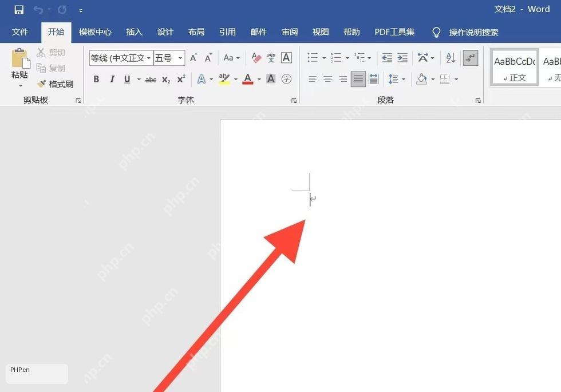The width and height of the screenshot is (561, 392).
Task: Click the clear formatting eraser icon
Action: point(256,58)
